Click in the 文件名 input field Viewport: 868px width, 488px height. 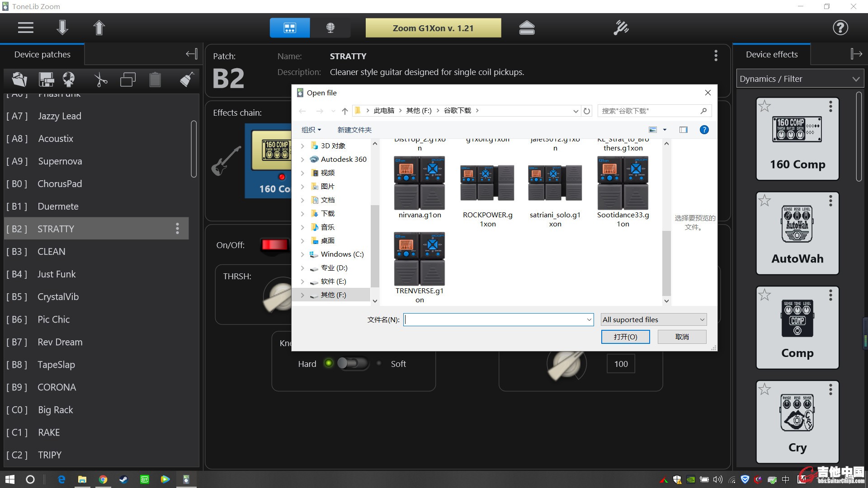click(x=498, y=319)
